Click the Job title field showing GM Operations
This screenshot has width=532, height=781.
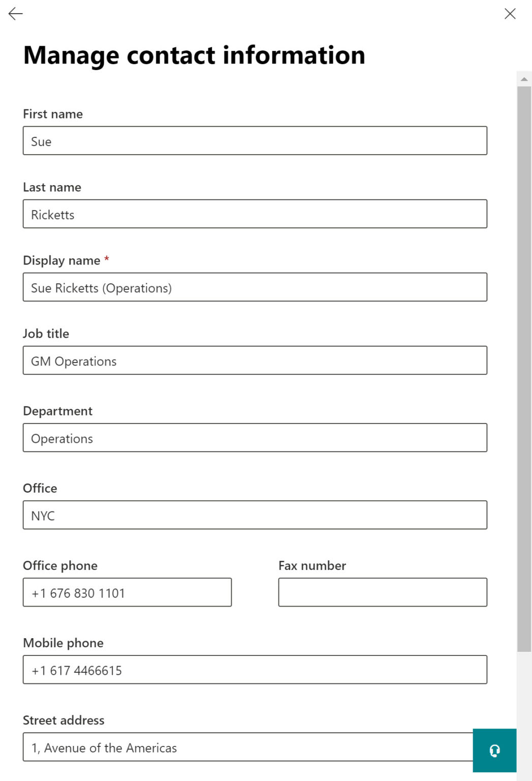[x=254, y=361]
